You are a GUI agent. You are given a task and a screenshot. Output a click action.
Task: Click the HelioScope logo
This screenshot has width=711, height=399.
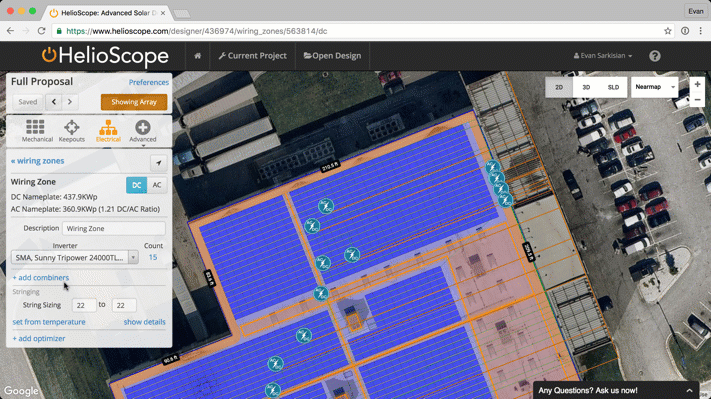coord(105,56)
